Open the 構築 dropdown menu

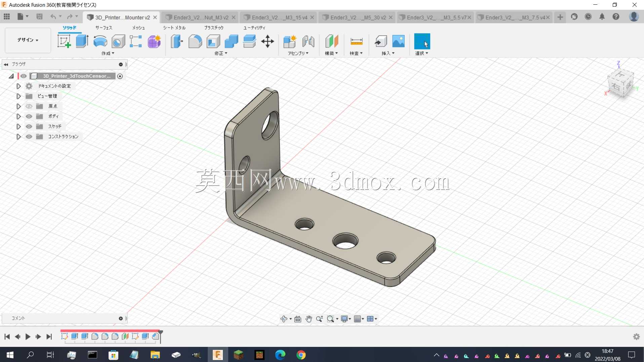click(331, 53)
